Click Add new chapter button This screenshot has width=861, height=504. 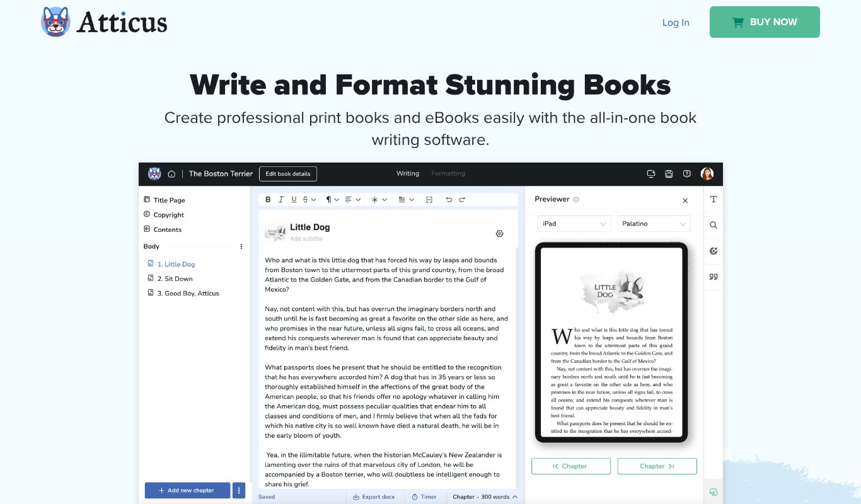pyautogui.click(x=187, y=491)
